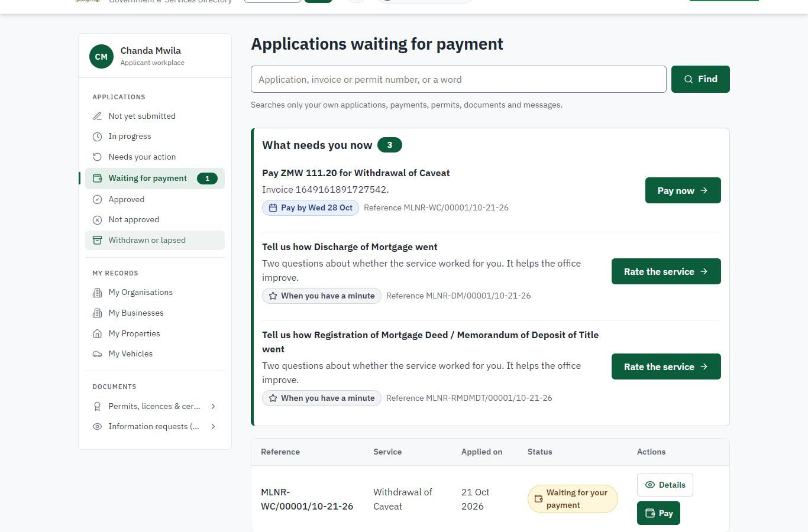Image resolution: width=808 pixels, height=532 pixels.
Task: Click the calendar icon in Pay by Wed 28 Oct
Action: (273, 208)
